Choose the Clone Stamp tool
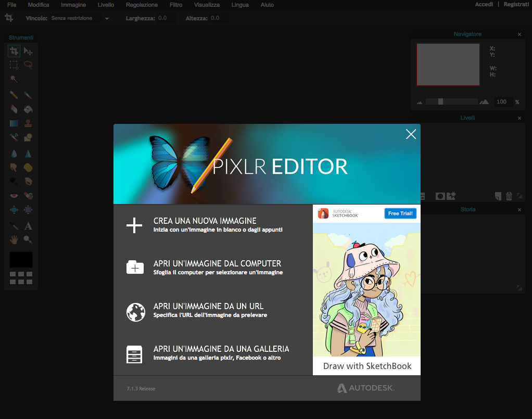 [28, 123]
